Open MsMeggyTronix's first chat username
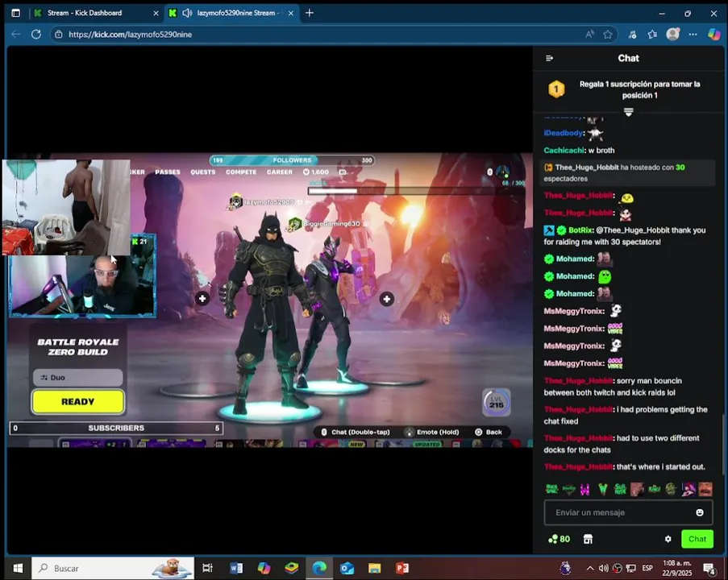The width and height of the screenshot is (728, 580). pos(574,311)
